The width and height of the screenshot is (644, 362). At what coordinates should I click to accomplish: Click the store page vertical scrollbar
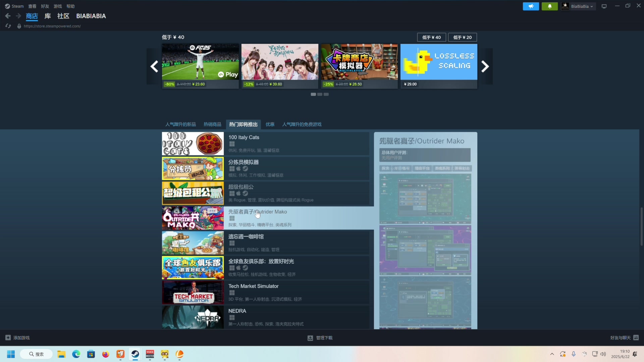click(x=641, y=227)
